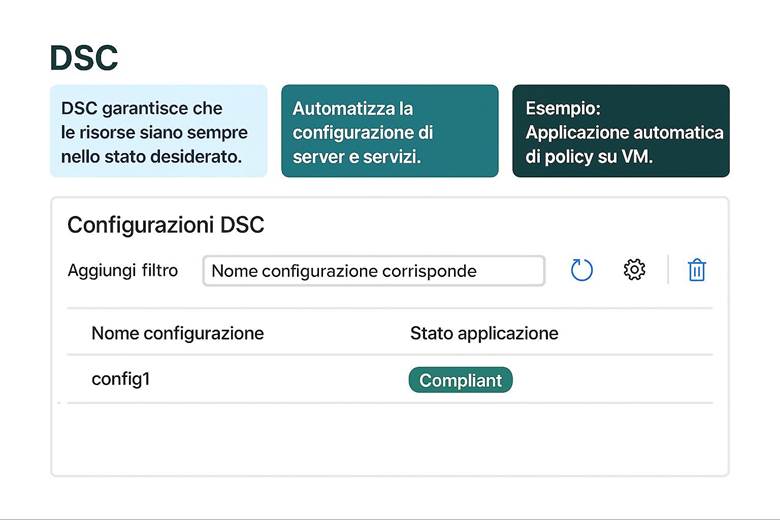The height and width of the screenshot is (520, 780).
Task: Select card 'Automatizza la configurazione di server'
Action: coord(390,131)
